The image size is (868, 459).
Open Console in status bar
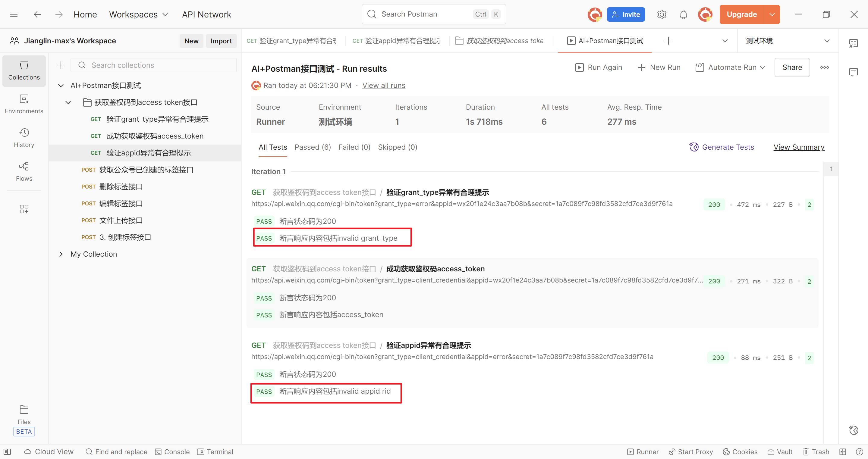pos(172,451)
